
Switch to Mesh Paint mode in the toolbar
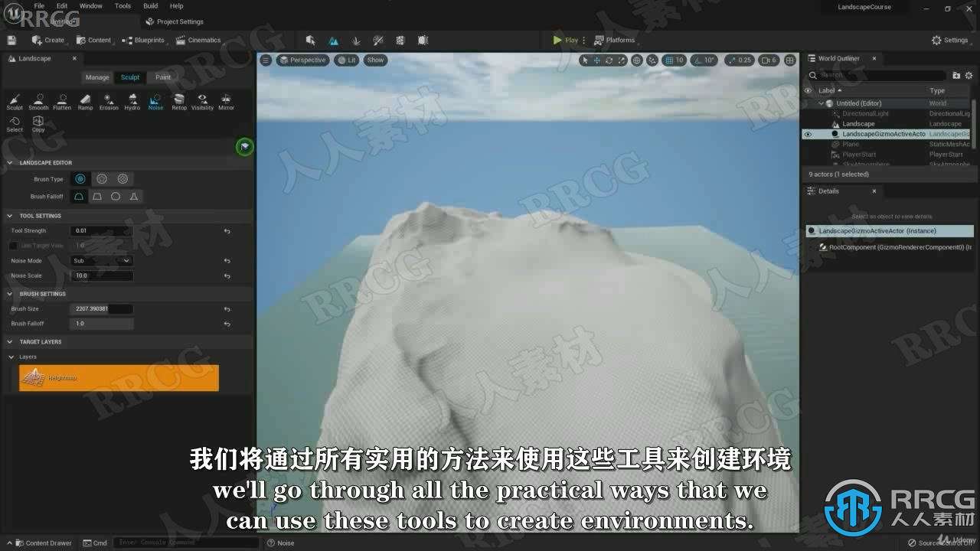click(378, 40)
